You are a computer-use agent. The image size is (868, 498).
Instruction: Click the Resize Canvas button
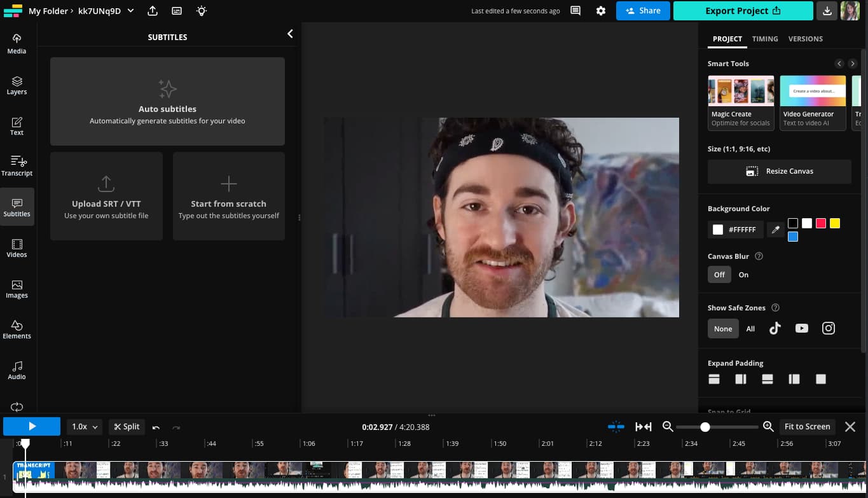coord(780,171)
